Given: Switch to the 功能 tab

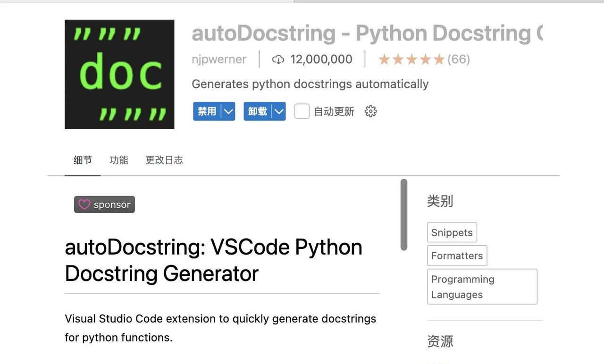Looking at the screenshot, I should point(119,160).
